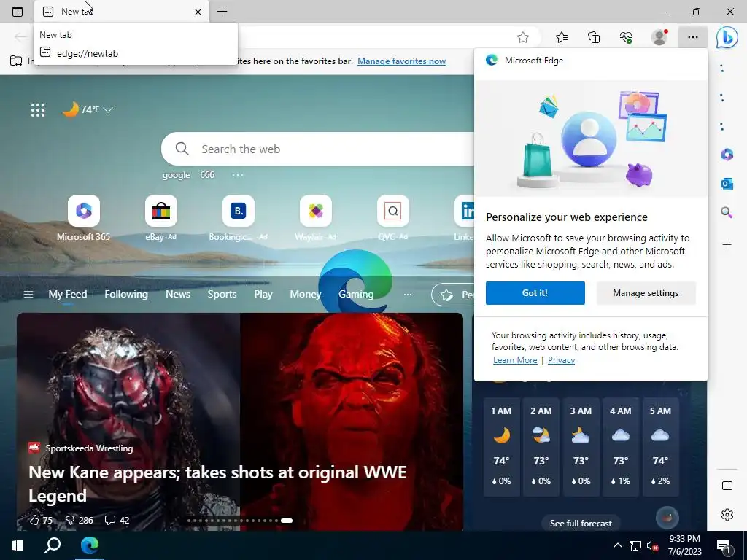747x560 pixels.
Task: Open a new tab with plus button
Action: (x=222, y=12)
